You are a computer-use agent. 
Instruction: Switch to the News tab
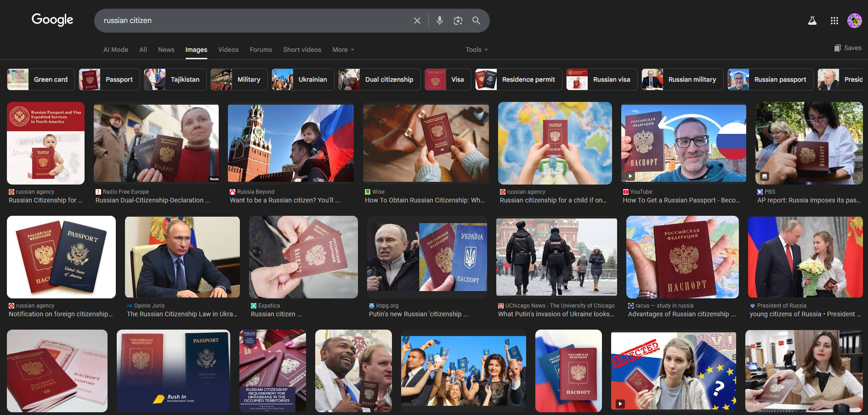(166, 50)
